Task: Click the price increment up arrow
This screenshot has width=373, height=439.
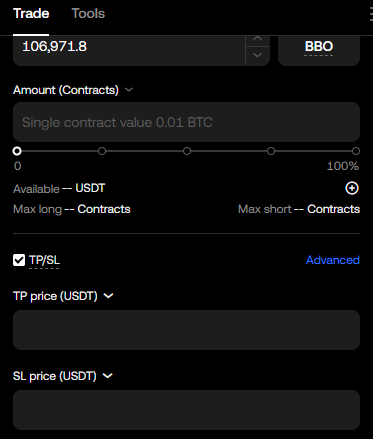Action: pyautogui.click(x=257, y=40)
